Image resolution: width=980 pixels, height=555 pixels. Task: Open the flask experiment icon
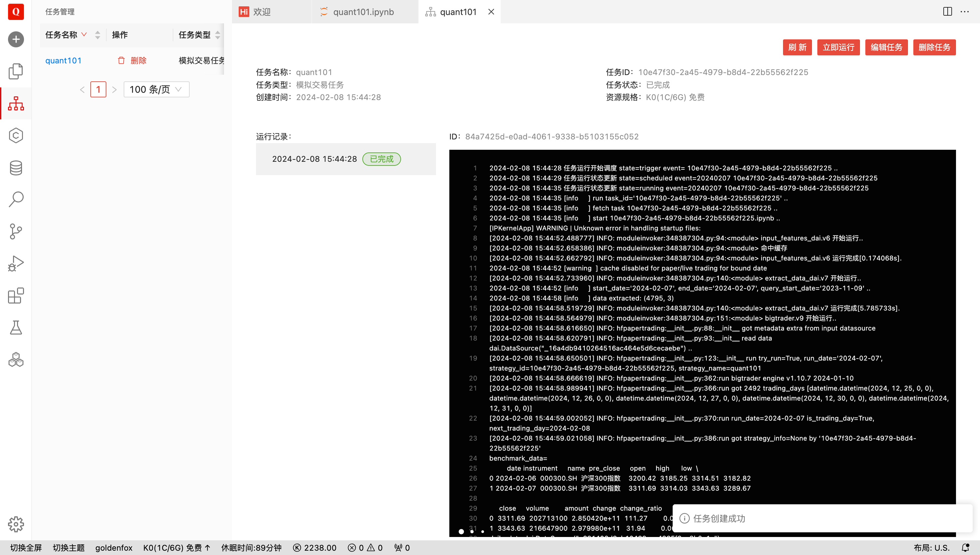[16, 328]
